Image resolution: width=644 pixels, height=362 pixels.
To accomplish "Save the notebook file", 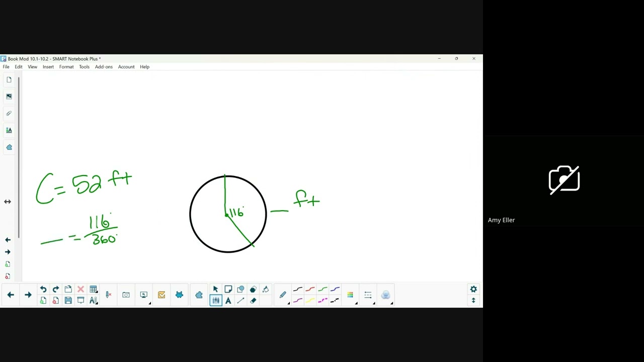I will coord(68,301).
